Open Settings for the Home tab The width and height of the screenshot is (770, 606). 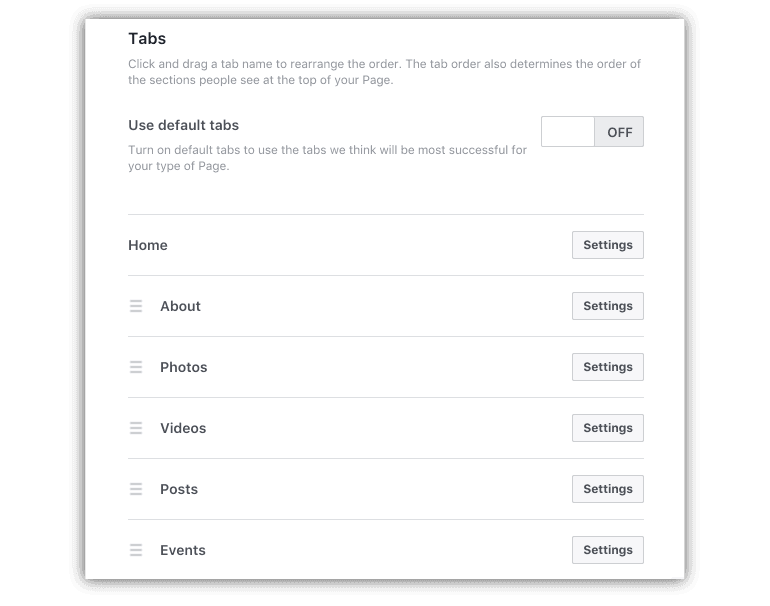(x=607, y=245)
